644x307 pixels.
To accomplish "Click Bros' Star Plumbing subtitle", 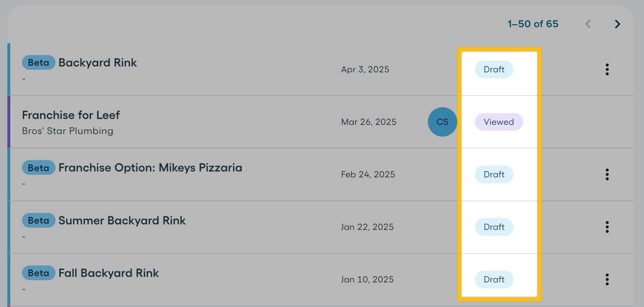I will click(68, 131).
